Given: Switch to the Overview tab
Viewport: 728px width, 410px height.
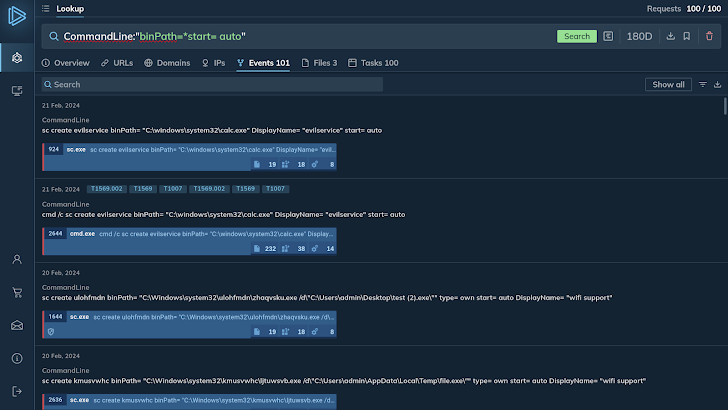Looking at the screenshot, I should (66, 63).
